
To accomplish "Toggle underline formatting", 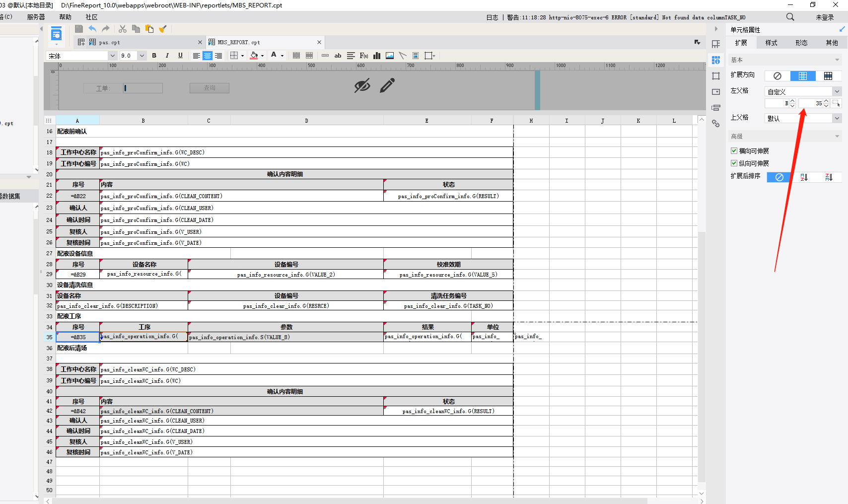I will pos(180,56).
